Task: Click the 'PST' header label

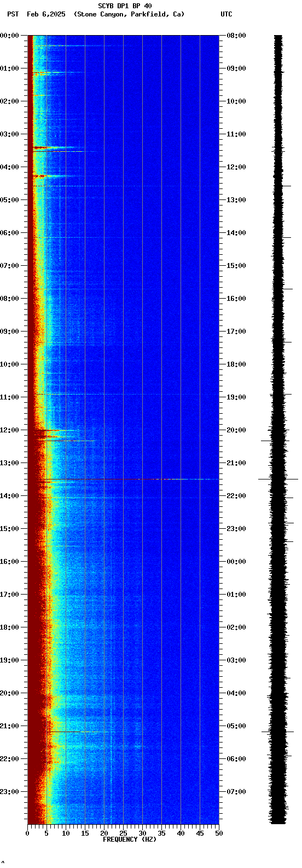Action: 13,14
